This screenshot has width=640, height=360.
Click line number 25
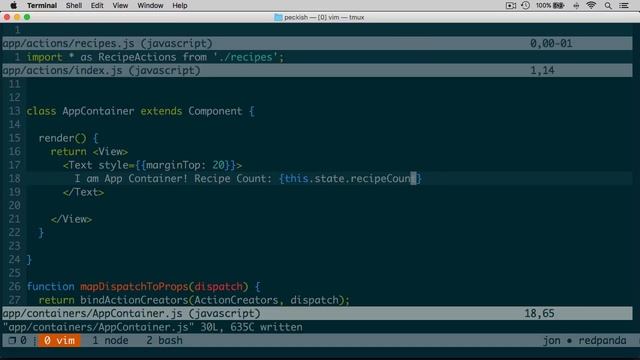pyautogui.click(x=14, y=273)
